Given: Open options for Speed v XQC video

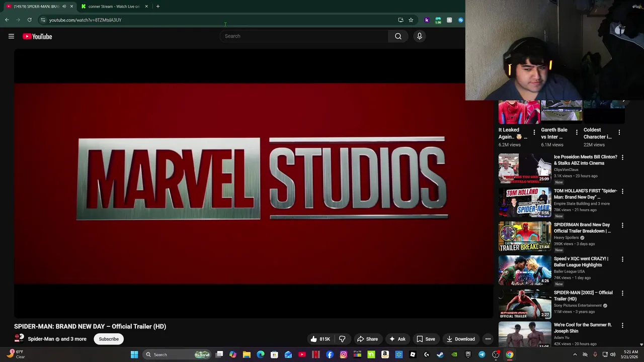Looking at the screenshot, I should tap(622, 259).
